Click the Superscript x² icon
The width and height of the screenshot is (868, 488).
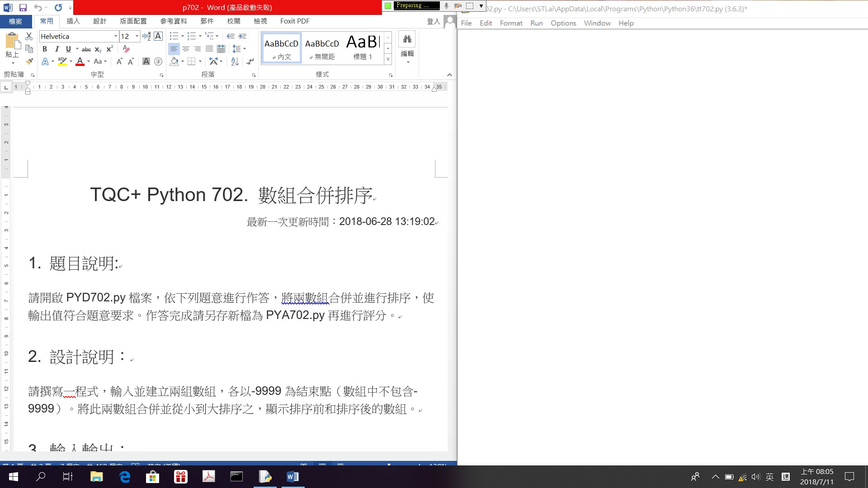tap(109, 49)
